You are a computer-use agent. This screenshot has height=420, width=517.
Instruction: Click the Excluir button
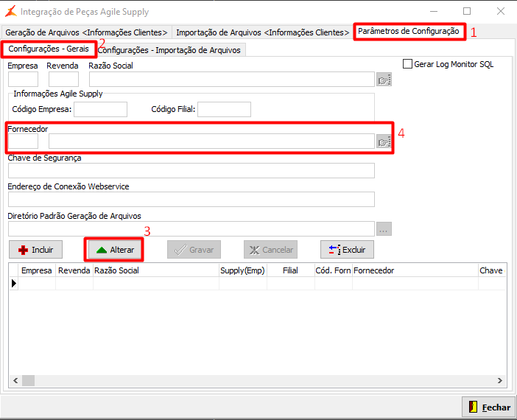coord(347,250)
